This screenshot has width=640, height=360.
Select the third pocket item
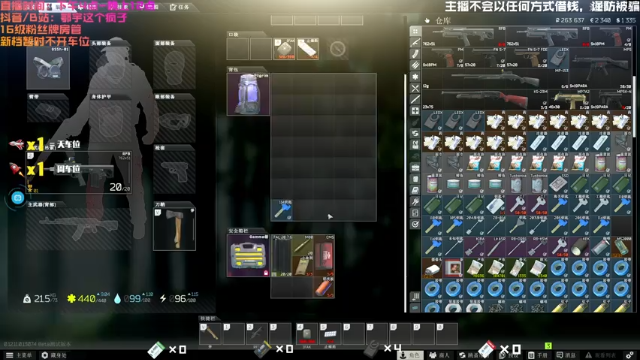click(284, 49)
